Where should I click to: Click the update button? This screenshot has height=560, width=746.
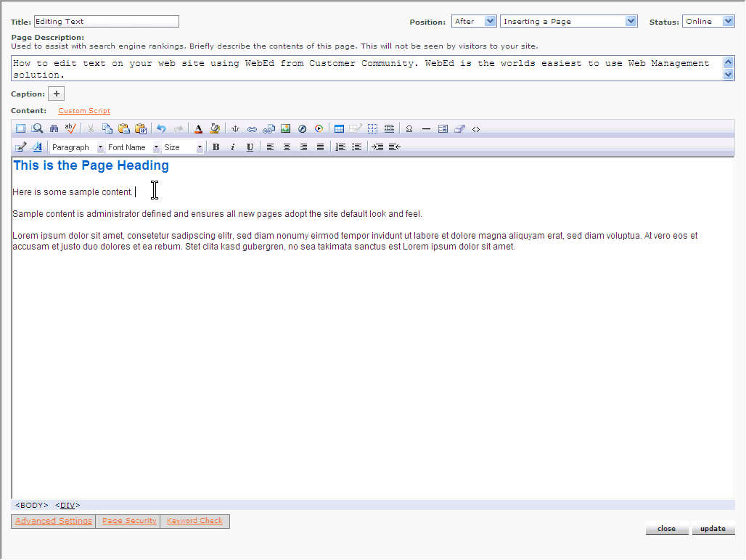pos(713,529)
